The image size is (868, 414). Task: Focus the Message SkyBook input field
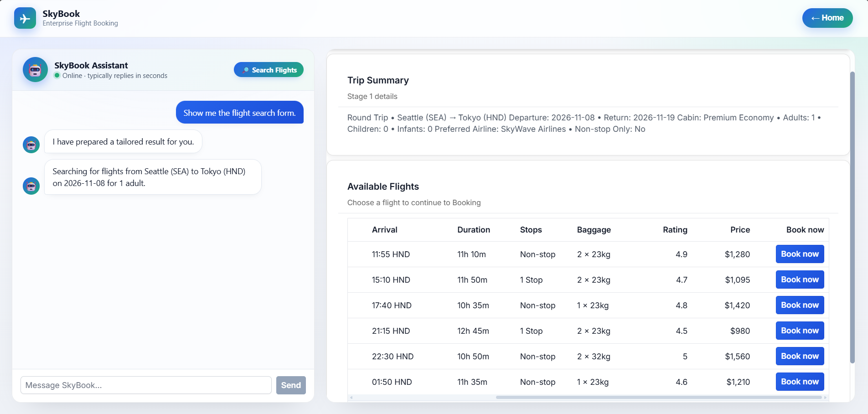146,385
